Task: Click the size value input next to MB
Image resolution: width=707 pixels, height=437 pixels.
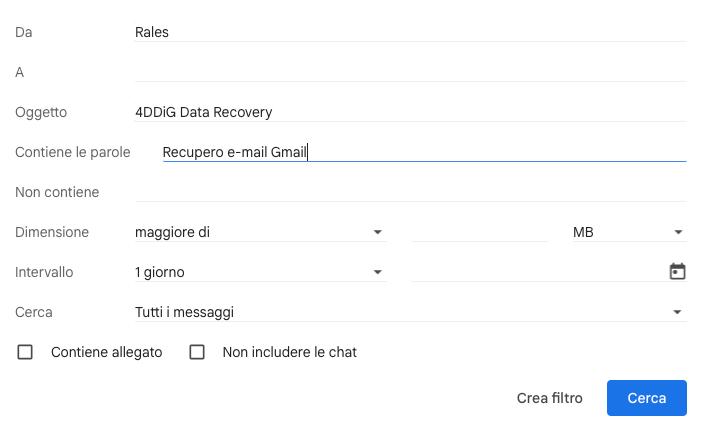Action: pyautogui.click(x=480, y=232)
